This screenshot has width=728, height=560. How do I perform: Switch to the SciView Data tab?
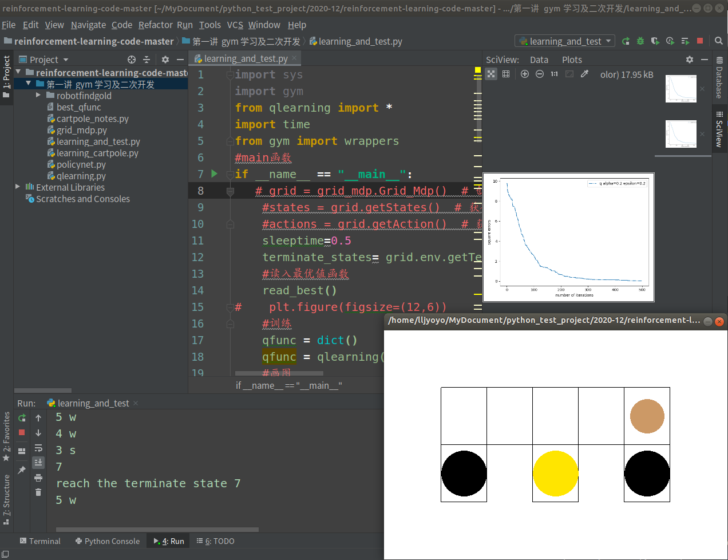click(x=539, y=60)
